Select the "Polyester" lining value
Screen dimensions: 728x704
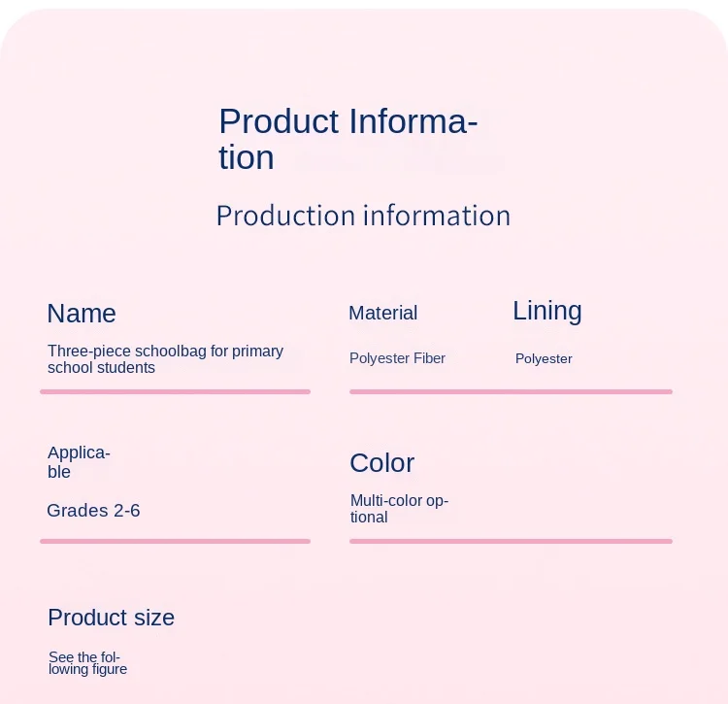click(544, 359)
